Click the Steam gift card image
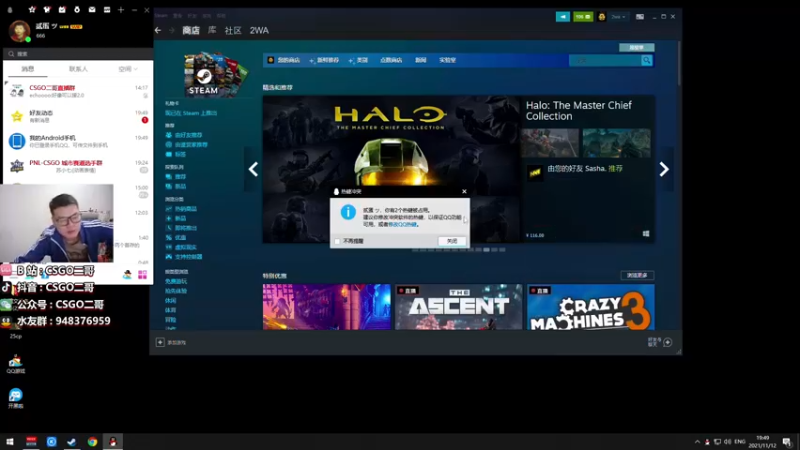 point(215,74)
